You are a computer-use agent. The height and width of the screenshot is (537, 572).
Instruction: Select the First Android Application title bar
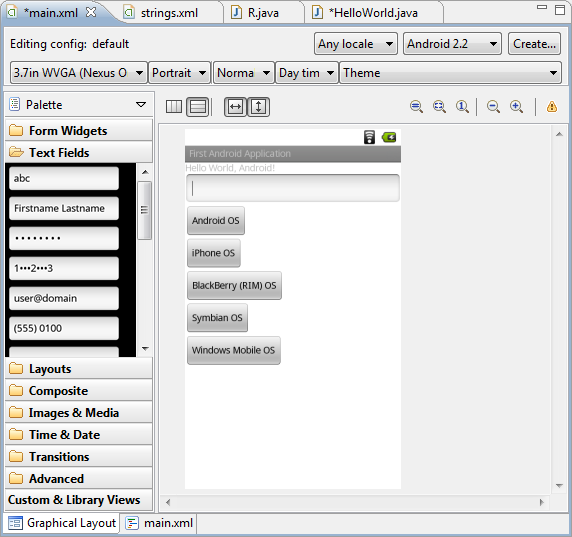tap(293, 154)
